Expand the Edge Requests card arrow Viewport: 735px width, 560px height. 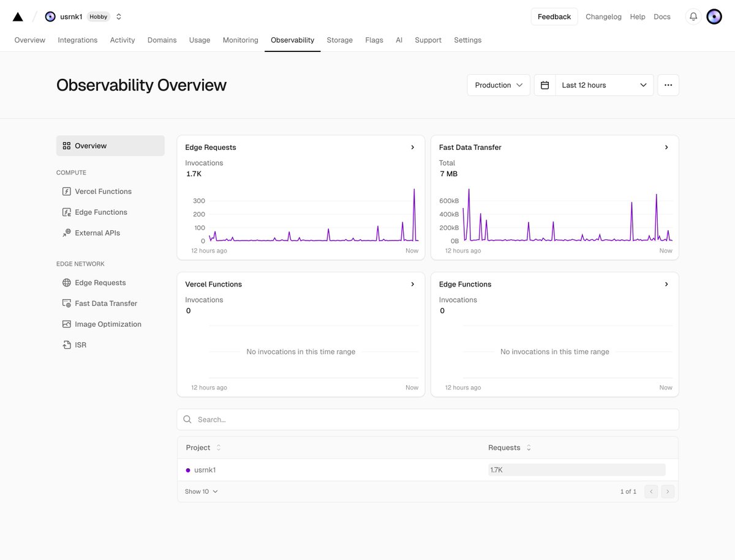[x=413, y=147]
